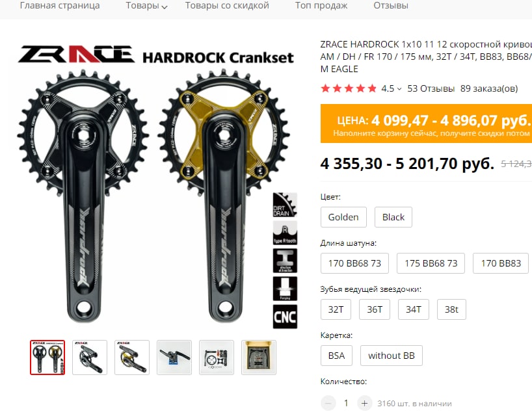The height and width of the screenshot is (416, 532).
Task: View the packaging box thumbnail
Action: [x=259, y=357]
